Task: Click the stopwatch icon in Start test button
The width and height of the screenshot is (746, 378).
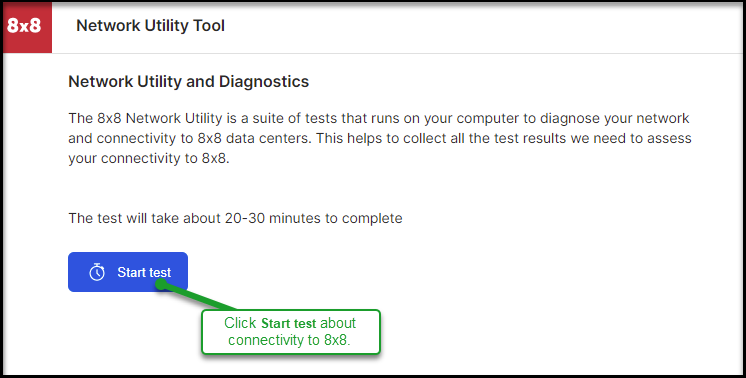Action: tap(97, 272)
